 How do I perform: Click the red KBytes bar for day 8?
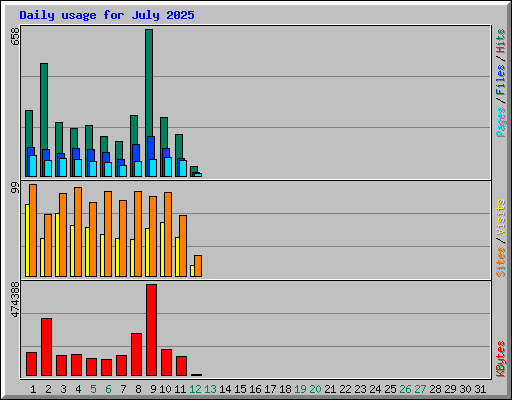pos(136,355)
